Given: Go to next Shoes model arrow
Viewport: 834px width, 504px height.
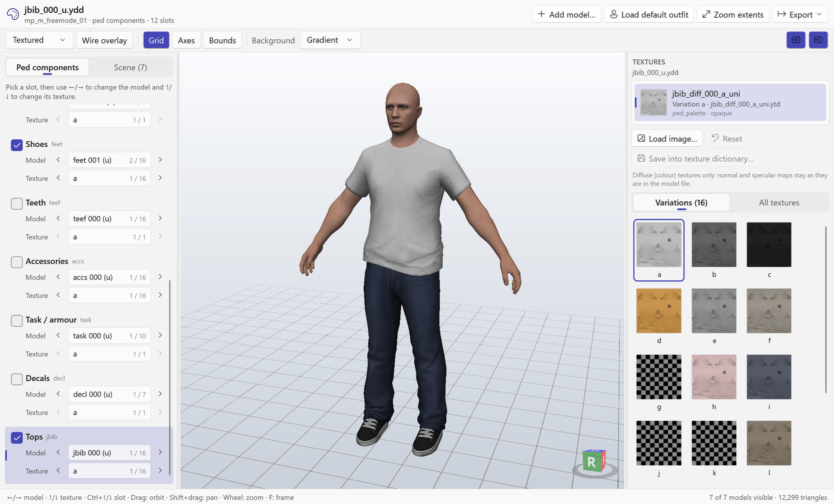Looking at the screenshot, I should pos(160,160).
